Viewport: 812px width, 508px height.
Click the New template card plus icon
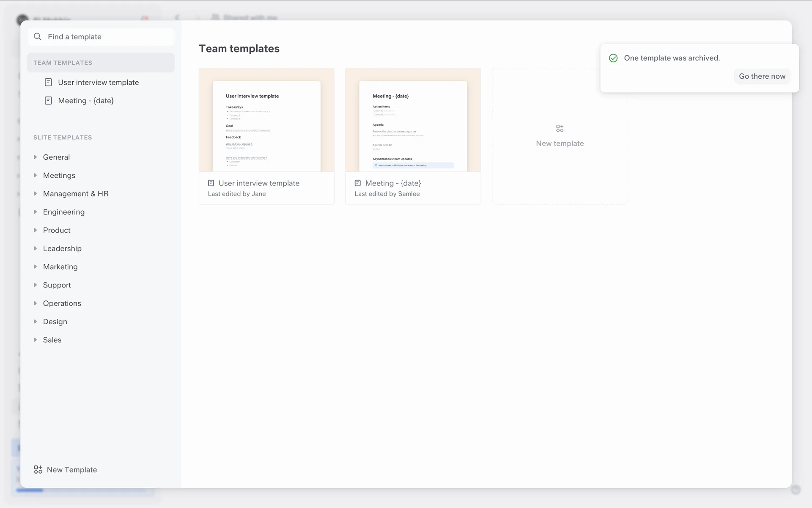point(560,128)
